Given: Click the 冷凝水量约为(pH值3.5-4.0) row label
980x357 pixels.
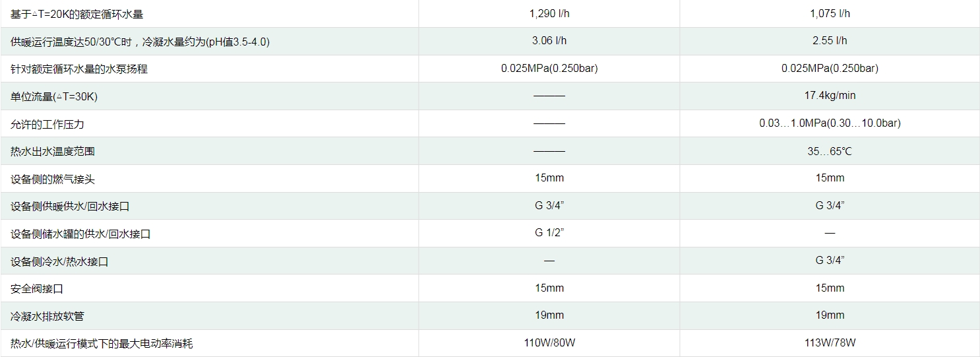Looking at the screenshot, I should (140, 42).
